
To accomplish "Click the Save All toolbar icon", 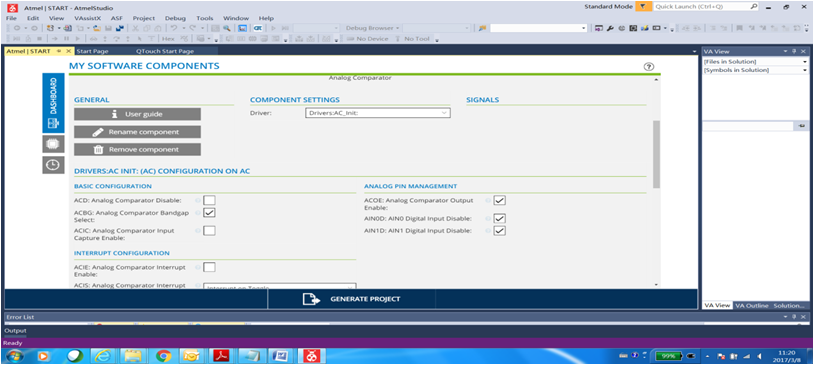I will (x=119, y=28).
